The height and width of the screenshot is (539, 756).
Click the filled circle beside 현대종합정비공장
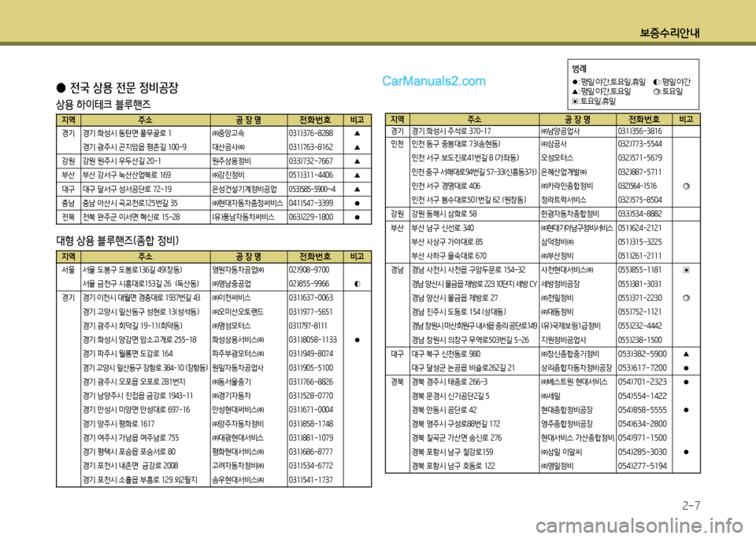[x=687, y=411]
